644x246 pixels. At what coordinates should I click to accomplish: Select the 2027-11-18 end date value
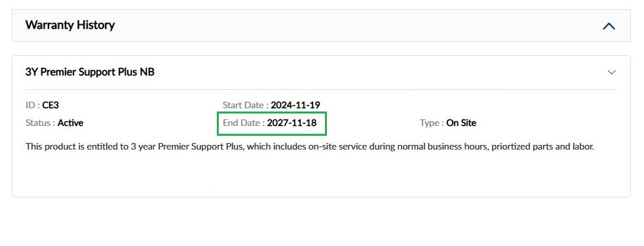(x=292, y=123)
